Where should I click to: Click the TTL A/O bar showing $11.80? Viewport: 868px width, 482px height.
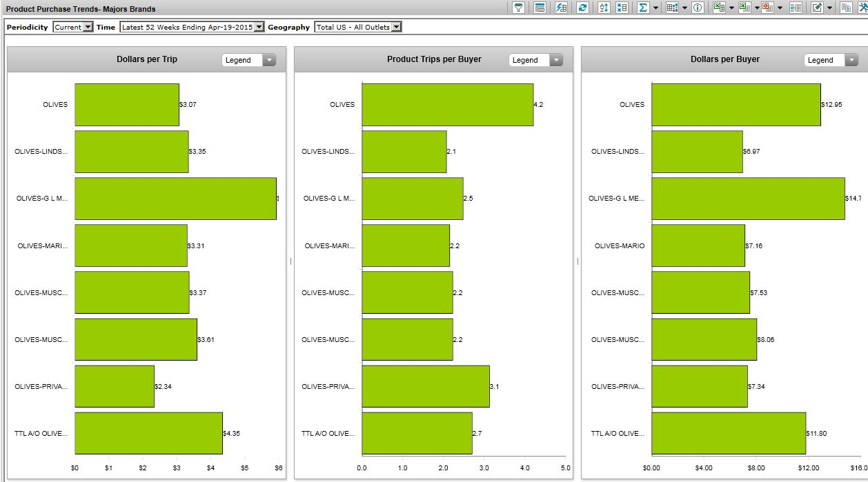pyautogui.click(x=728, y=433)
